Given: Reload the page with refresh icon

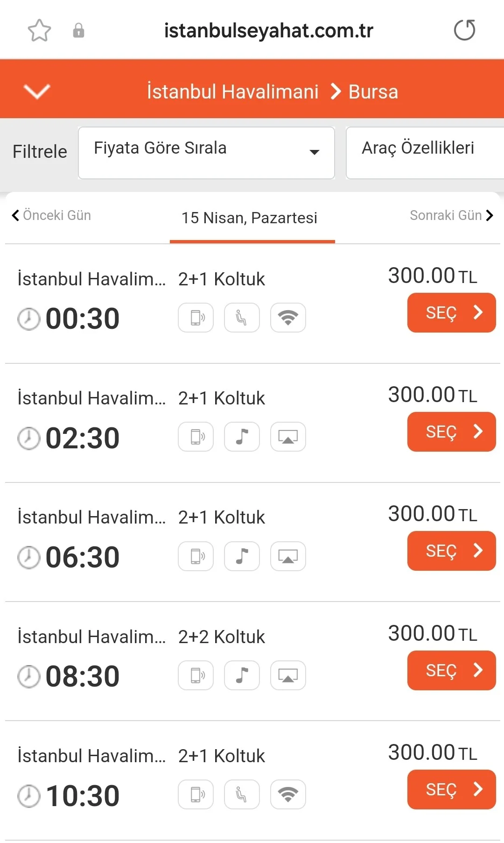Looking at the screenshot, I should pyautogui.click(x=464, y=30).
